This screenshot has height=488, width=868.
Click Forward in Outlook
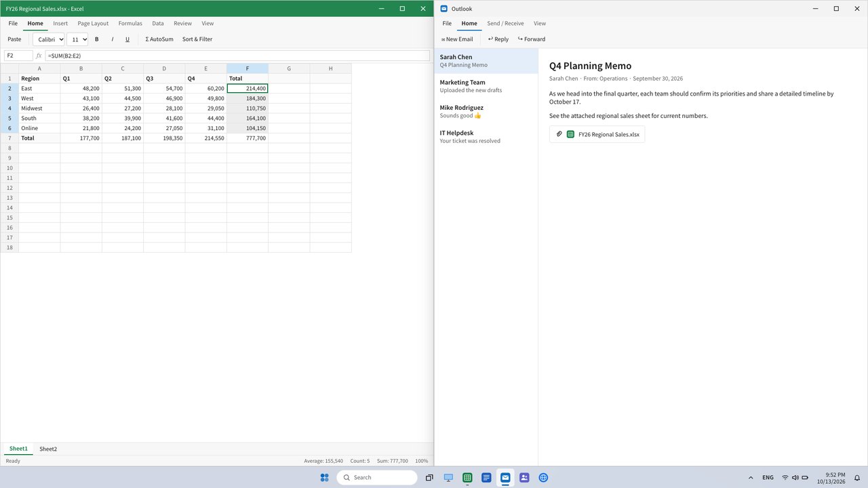532,39
